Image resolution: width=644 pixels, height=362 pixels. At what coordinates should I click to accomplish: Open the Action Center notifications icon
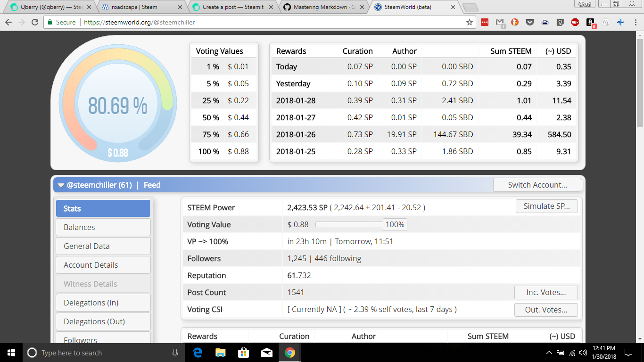click(x=628, y=353)
